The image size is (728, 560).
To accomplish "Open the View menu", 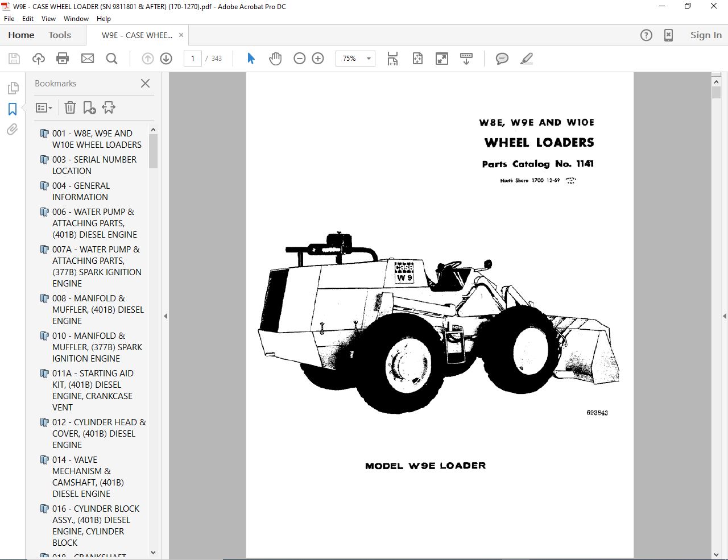I will pyautogui.click(x=48, y=18).
